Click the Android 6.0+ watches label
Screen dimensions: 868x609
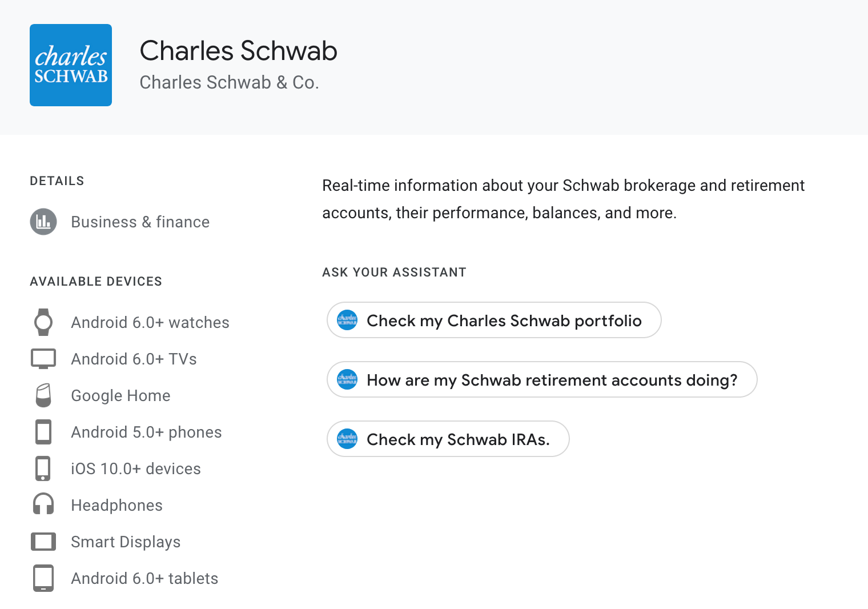(x=150, y=322)
